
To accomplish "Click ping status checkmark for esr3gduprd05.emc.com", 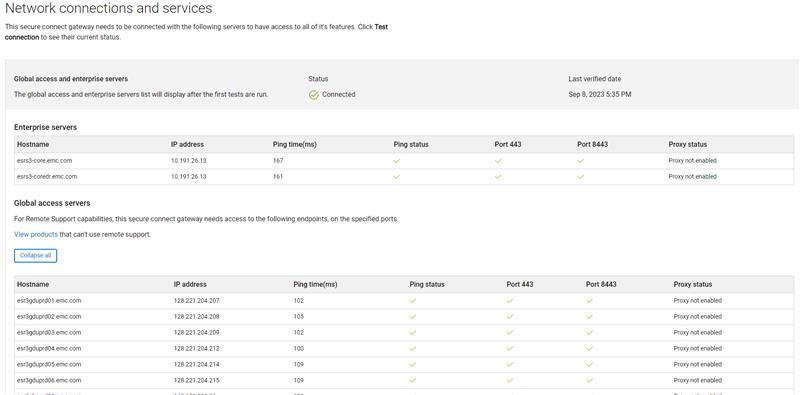I will point(413,364).
